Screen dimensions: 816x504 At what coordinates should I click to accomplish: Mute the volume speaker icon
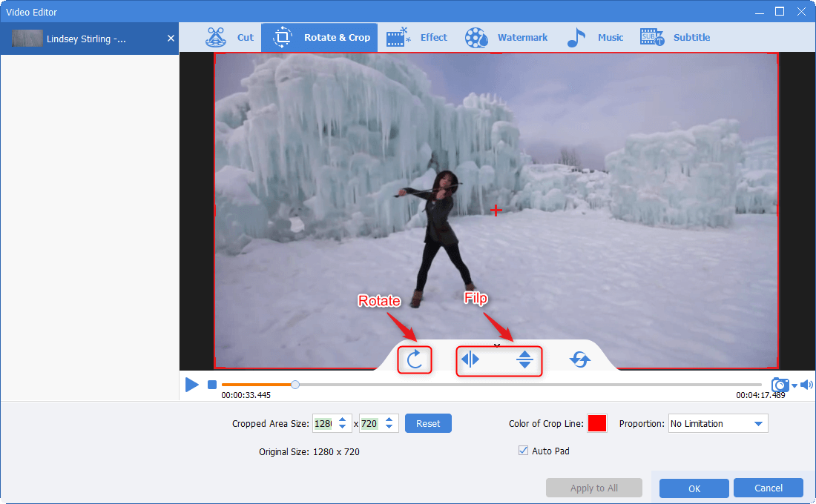click(x=806, y=385)
